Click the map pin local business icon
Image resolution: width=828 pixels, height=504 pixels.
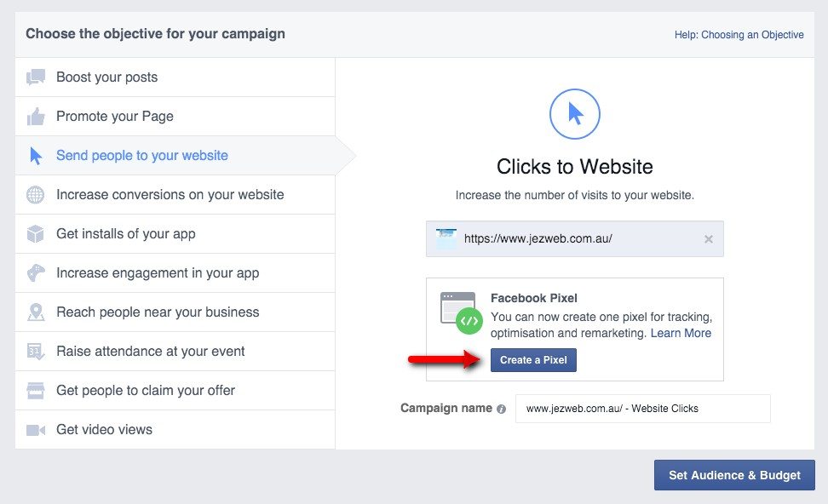pyautogui.click(x=36, y=312)
